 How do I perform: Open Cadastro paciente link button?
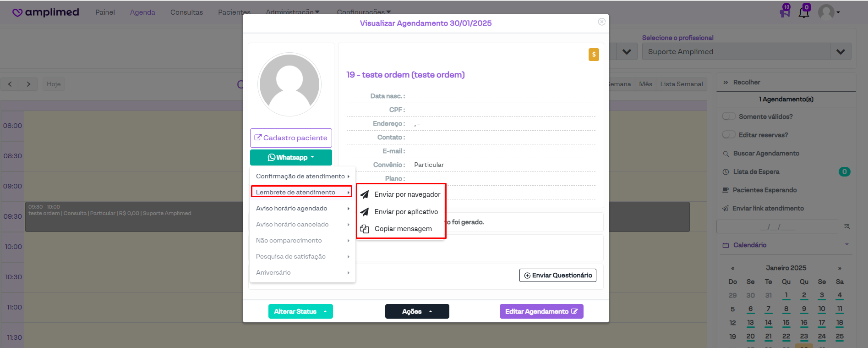[x=291, y=138]
